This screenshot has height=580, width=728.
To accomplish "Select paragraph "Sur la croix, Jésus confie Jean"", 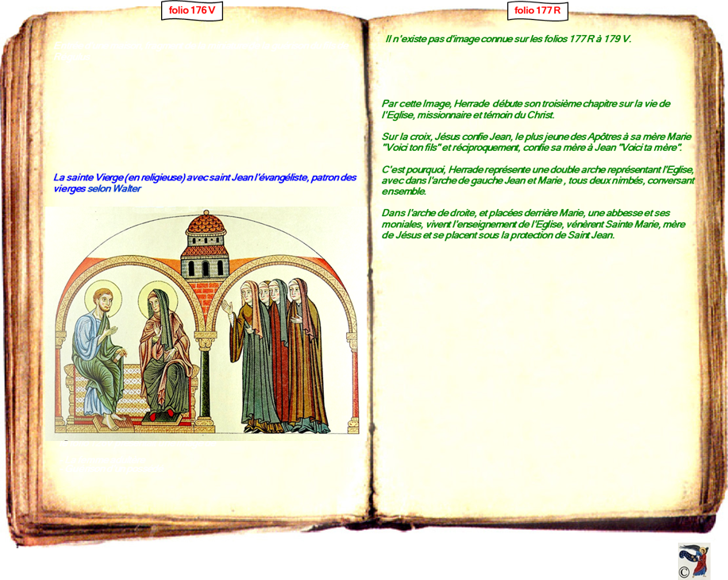I will click(x=536, y=142).
